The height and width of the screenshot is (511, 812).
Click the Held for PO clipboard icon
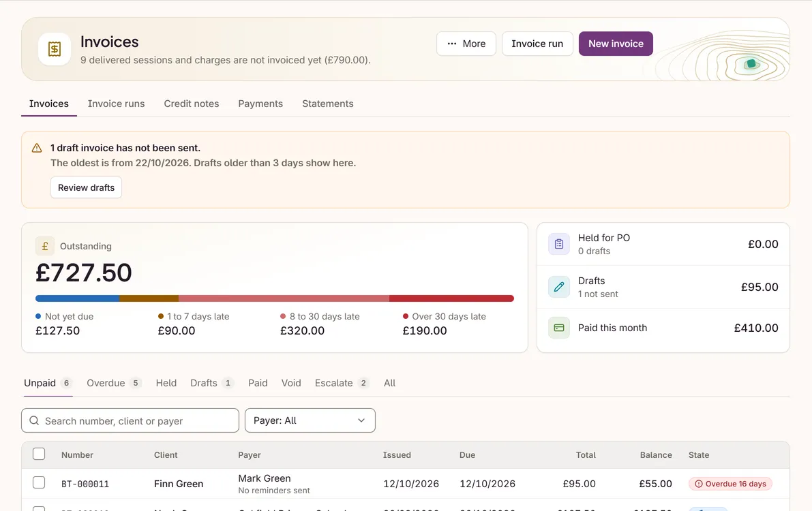tap(559, 244)
